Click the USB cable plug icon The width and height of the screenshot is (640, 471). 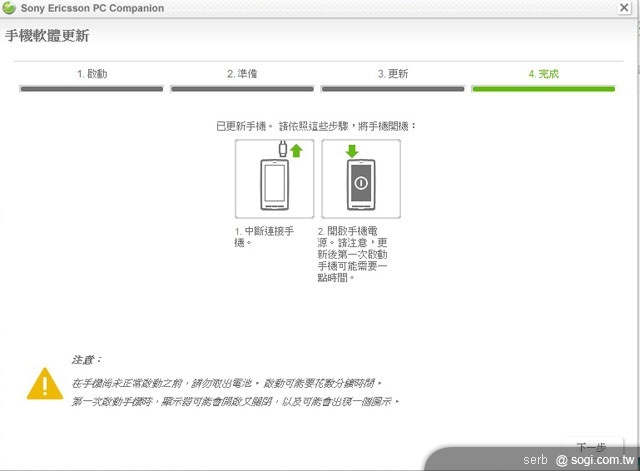(284, 150)
